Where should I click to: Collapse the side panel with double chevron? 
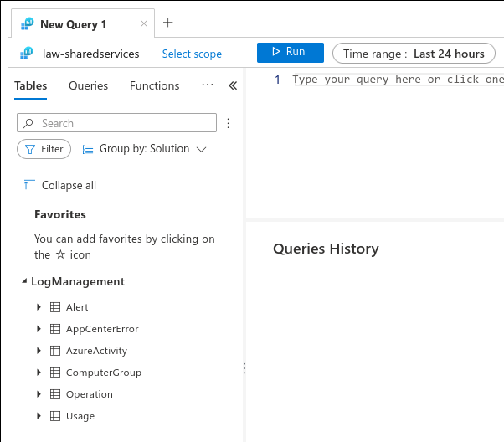[233, 85]
